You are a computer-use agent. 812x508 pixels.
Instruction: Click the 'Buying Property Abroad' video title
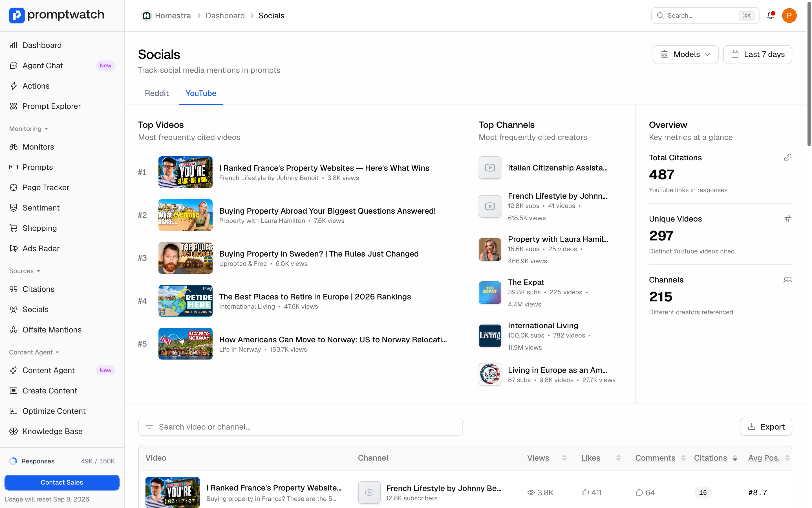328,211
